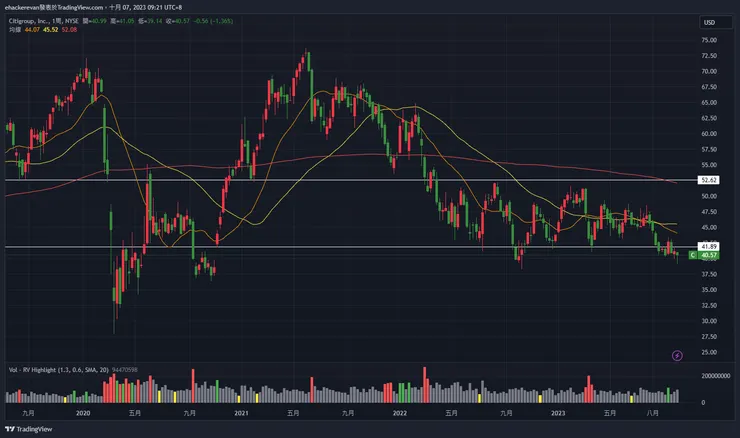740x438 pixels.
Task: Click the 60.00 price axis label
Action: (x=709, y=134)
